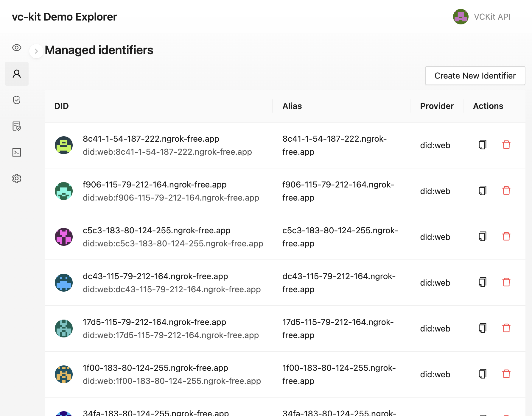Click the Provider column header

pyautogui.click(x=437, y=106)
